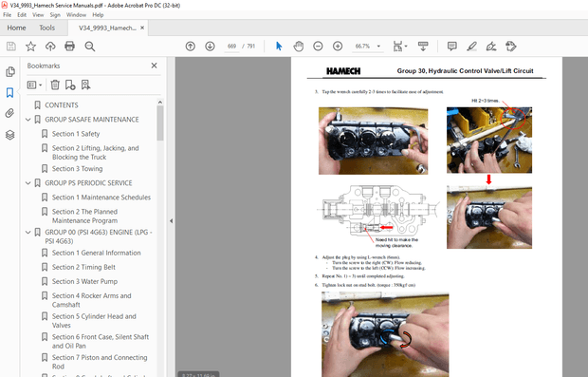
Task: Go to previous page arrow icon
Action: click(191, 47)
